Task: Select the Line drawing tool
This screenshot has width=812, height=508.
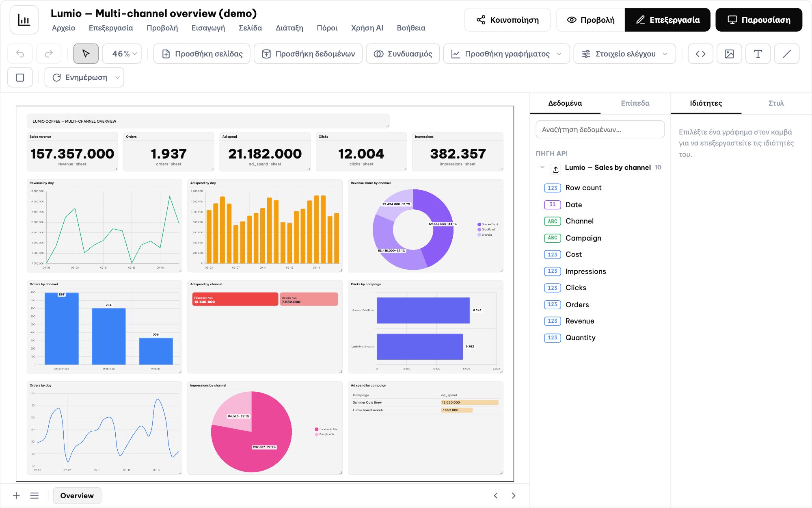Action: [x=787, y=54]
